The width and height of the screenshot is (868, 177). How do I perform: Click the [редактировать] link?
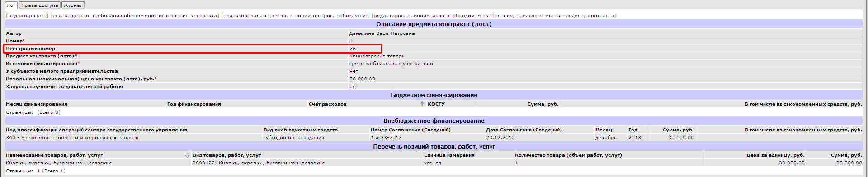click(27, 16)
